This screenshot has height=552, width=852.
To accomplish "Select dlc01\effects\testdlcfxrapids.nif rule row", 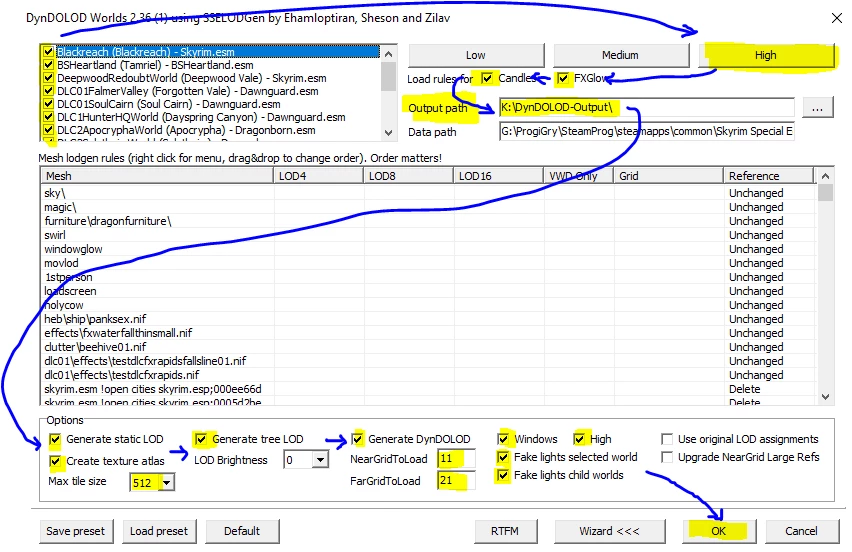I will pos(429,375).
